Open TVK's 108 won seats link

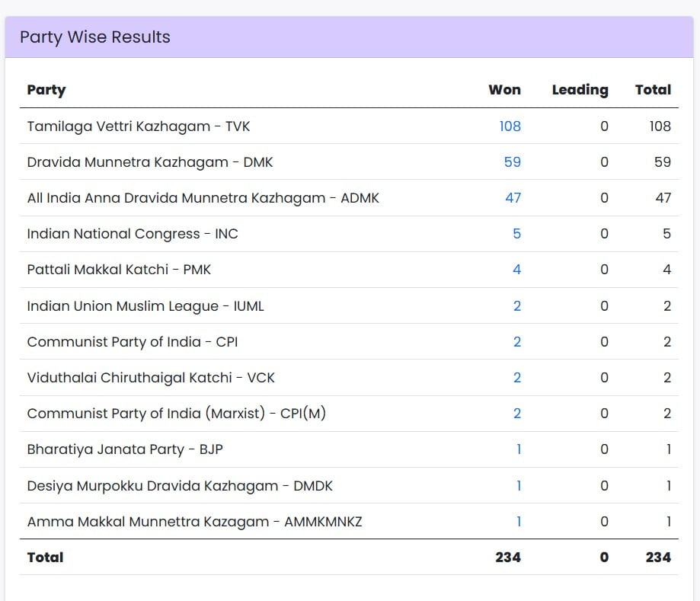tap(510, 126)
